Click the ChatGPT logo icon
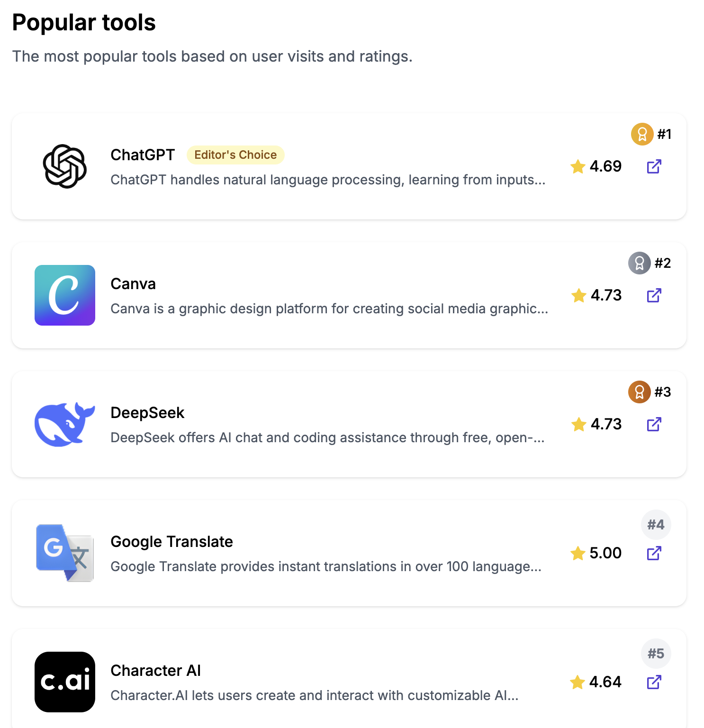The image size is (704, 728). click(x=65, y=166)
